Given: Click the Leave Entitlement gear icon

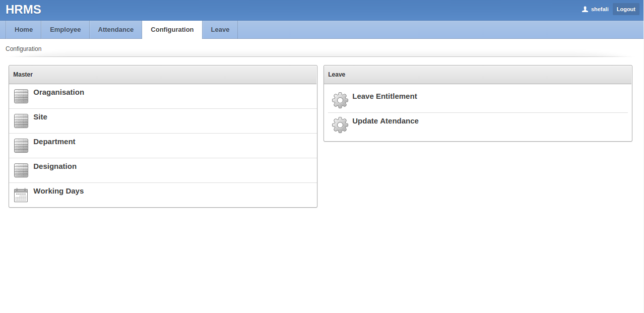Looking at the screenshot, I should tap(340, 100).
